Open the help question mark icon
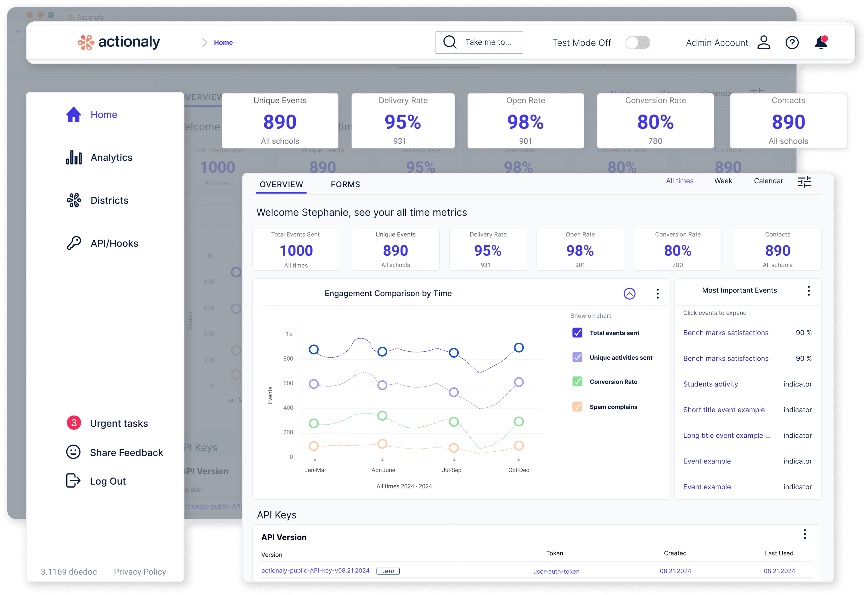Image resolution: width=868 pixels, height=595 pixels. click(792, 42)
